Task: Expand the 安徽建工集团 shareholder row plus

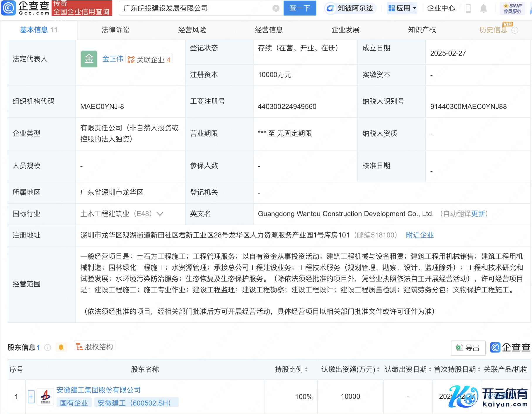Action: tap(31, 397)
